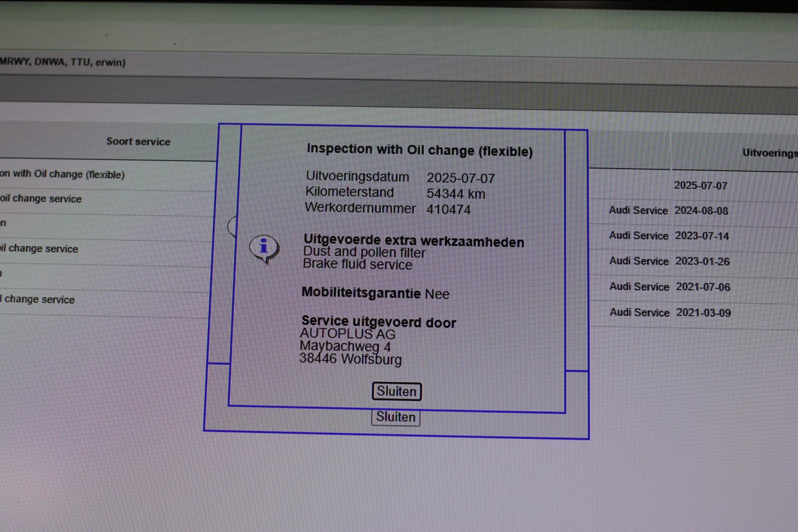Click the Uitvoerings column header on right

[x=769, y=153]
